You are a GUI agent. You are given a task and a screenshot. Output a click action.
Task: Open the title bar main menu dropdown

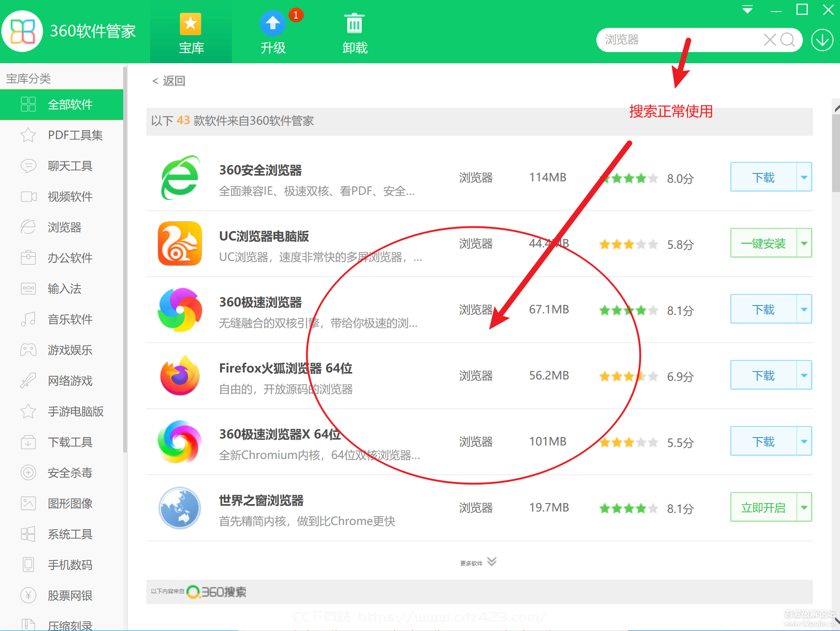pos(747,10)
